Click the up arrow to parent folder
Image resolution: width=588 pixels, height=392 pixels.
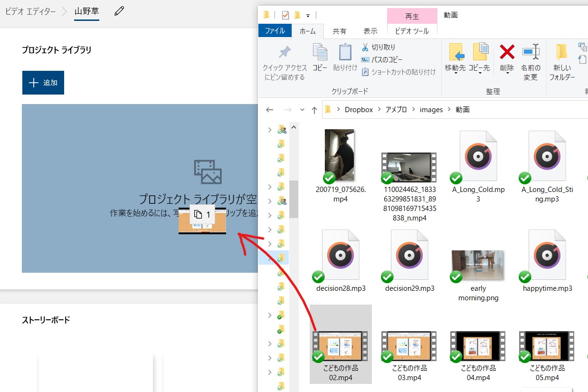coord(314,110)
